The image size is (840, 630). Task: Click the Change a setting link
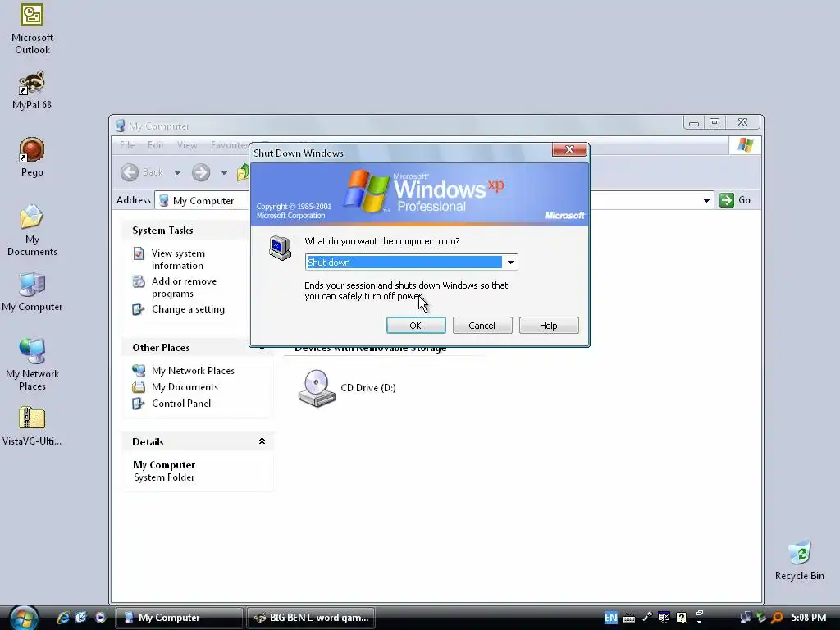(188, 309)
